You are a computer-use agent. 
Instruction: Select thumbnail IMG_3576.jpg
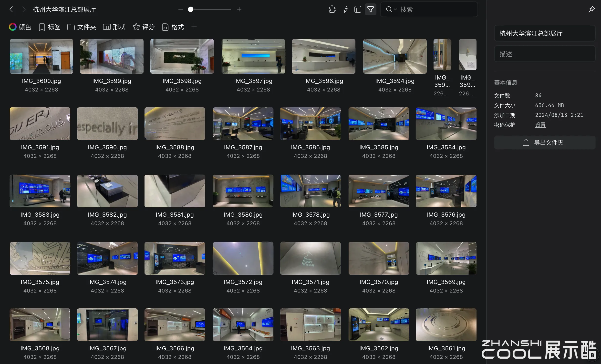446,191
